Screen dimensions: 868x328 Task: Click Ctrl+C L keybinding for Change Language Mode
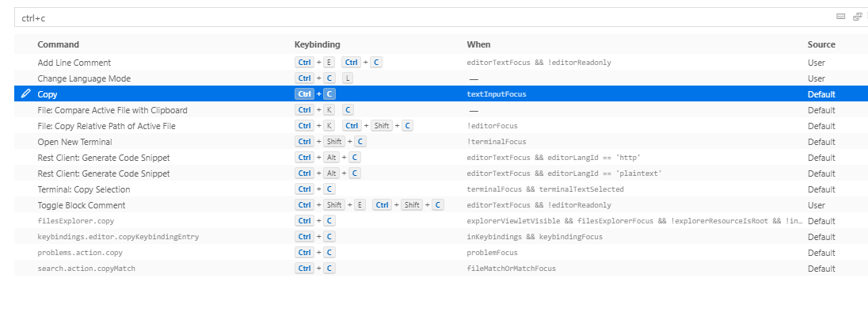pyautogui.click(x=325, y=78)
